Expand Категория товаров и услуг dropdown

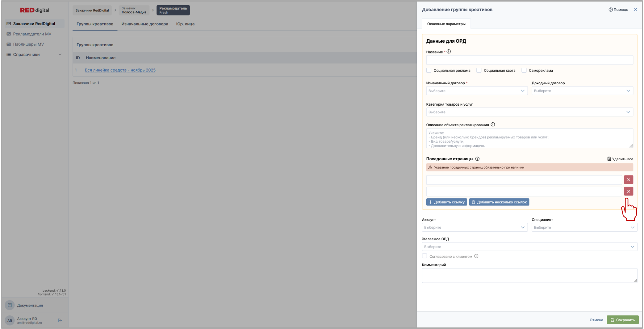click(529, 112)
